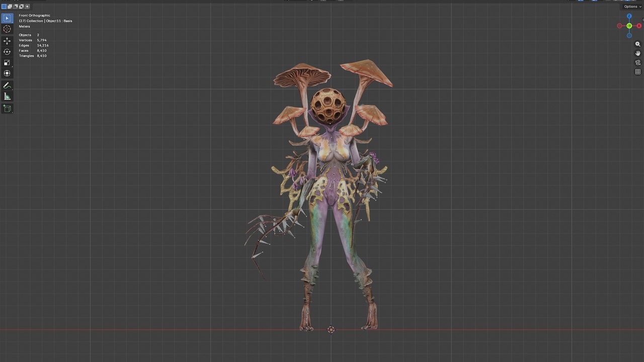Click the 'Triangles' statistics row
The width and height of the screenshot is (644, 362).
pos(33,56)
